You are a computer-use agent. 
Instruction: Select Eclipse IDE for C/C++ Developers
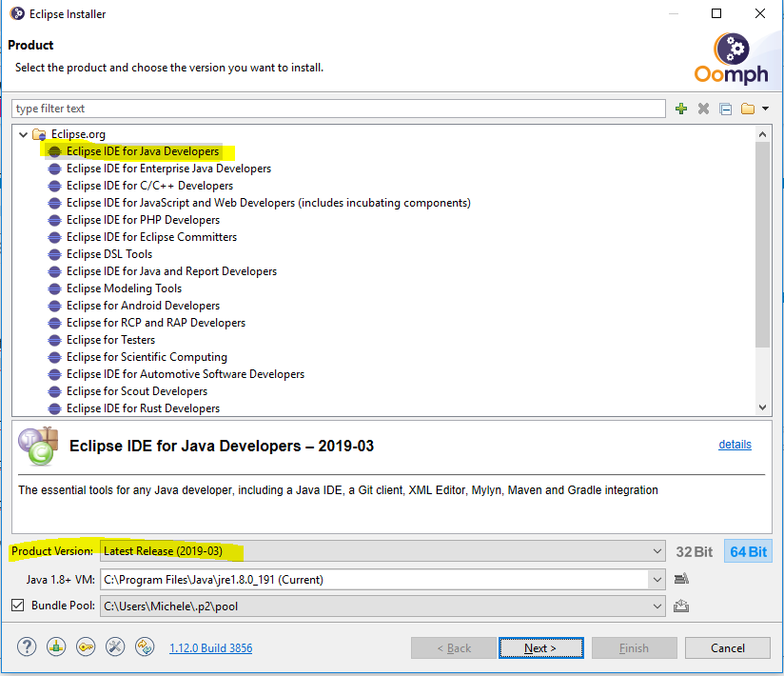pyautogui.click(x=149, y=186)
